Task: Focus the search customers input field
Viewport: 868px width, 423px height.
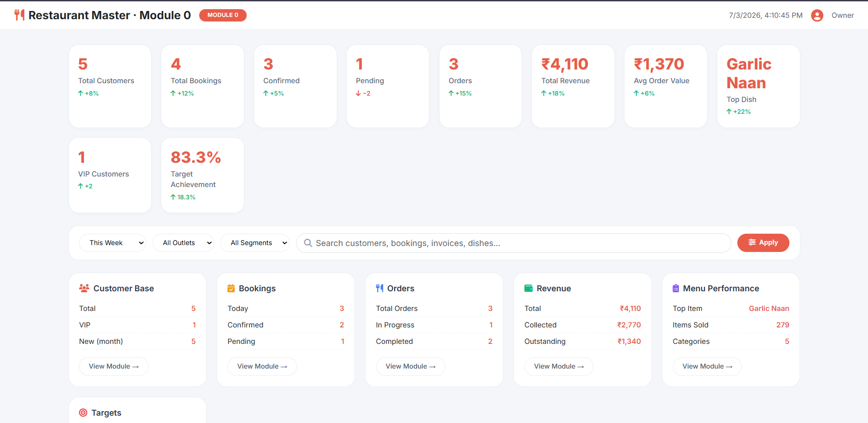Action: (x=513, y=243)
